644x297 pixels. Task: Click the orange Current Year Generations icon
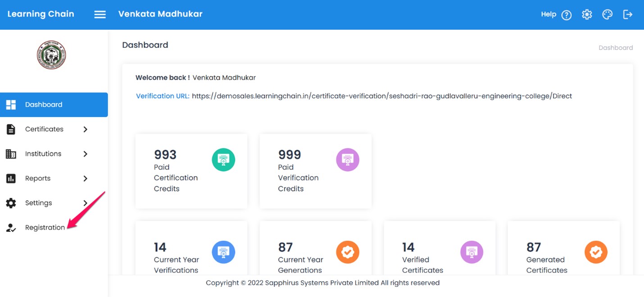348,252
